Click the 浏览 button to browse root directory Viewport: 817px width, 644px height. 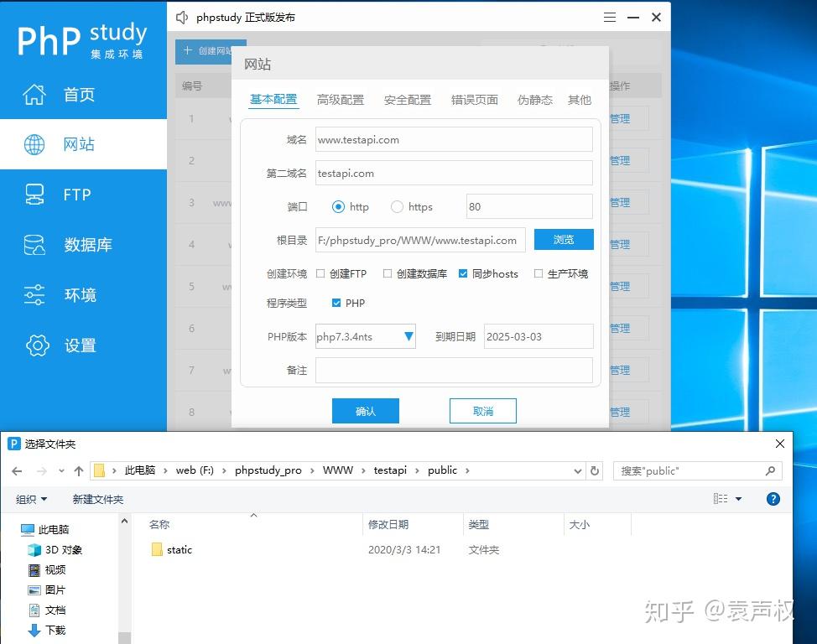click(563, 239)
